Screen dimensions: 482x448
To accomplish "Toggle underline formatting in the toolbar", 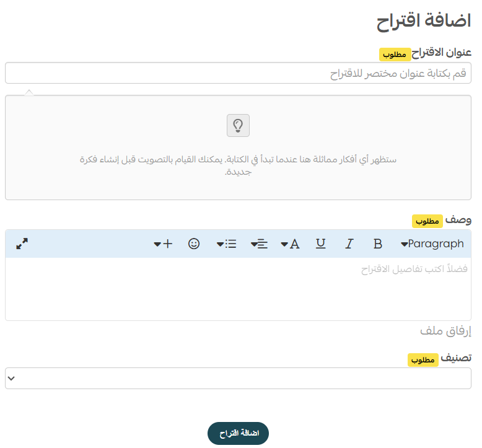I will [x=320, y=244].
